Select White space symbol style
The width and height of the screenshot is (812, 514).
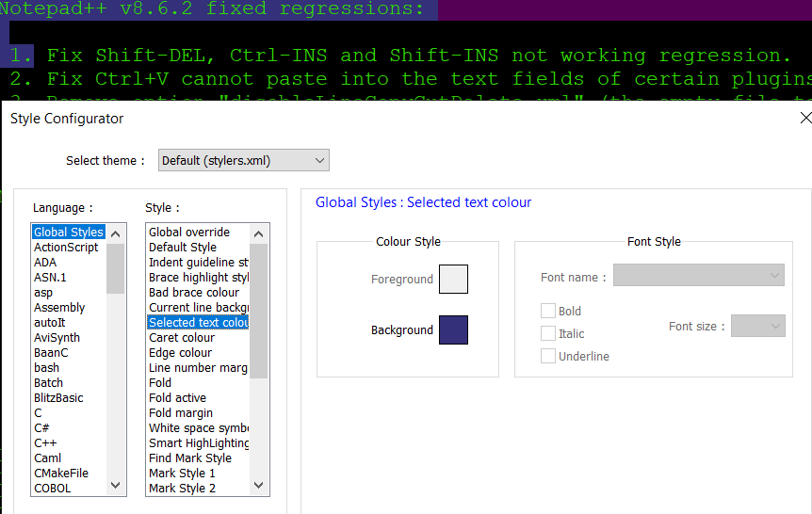(x=198, y=427)
